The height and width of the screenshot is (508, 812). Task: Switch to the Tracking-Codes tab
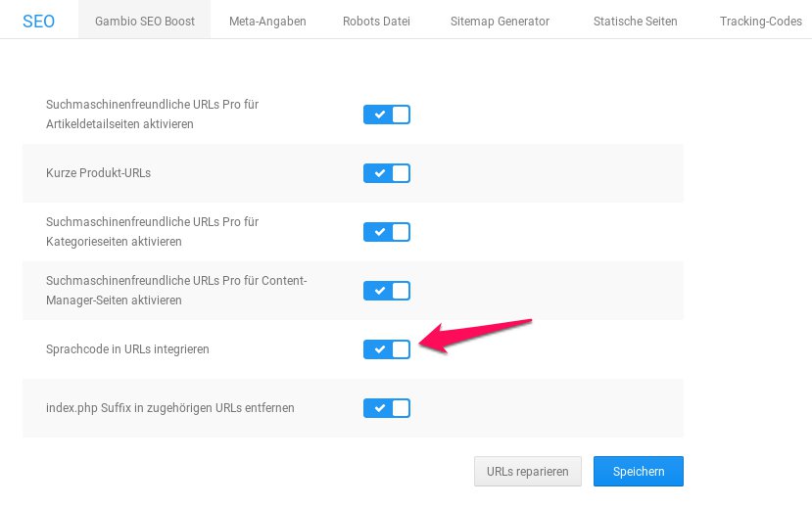(x=760, y=21)
